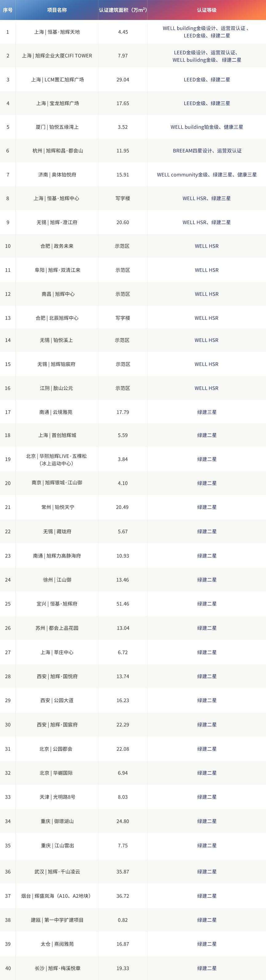The height and width of the screenshot is (980, 266).
Task: Click "WELL HSR、绿建二星" for 澄江府
Action: coord(207,222)
